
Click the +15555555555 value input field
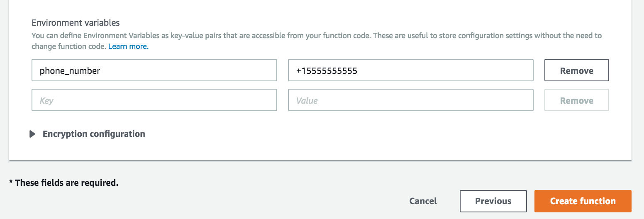(411, 70)
